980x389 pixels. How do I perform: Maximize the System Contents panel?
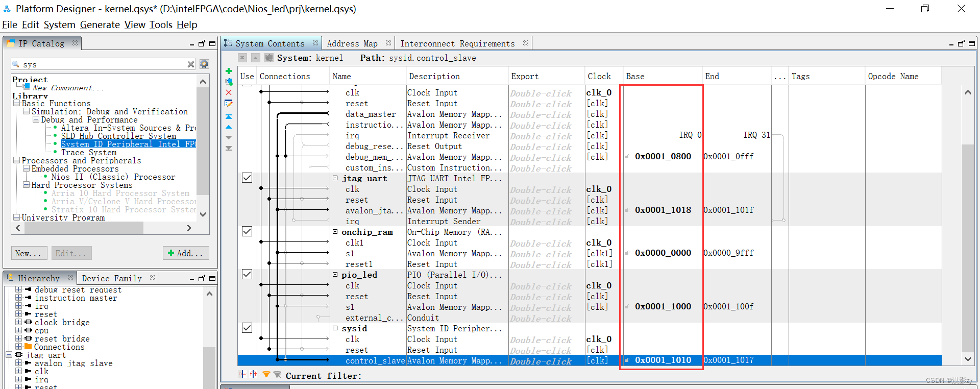point(971,44)
